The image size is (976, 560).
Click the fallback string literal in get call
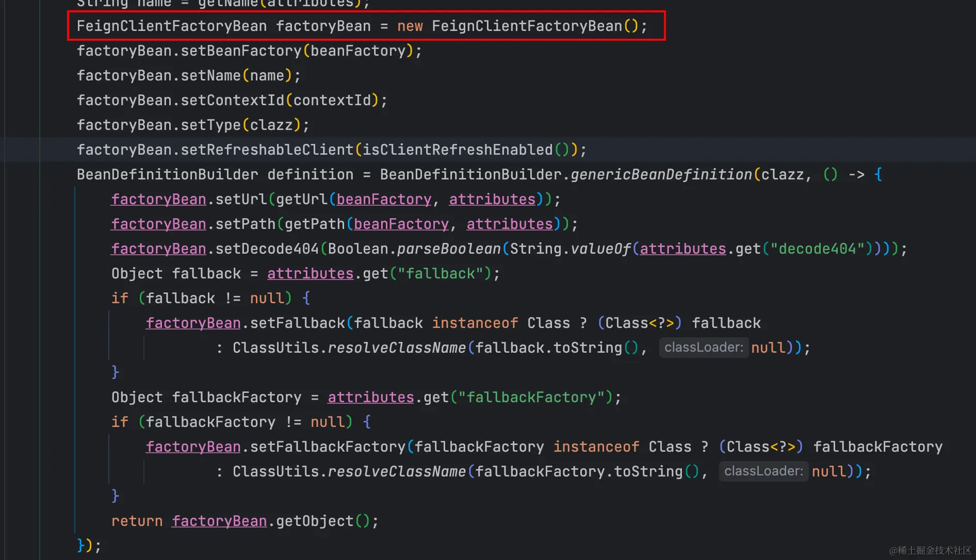click(442, 273)
